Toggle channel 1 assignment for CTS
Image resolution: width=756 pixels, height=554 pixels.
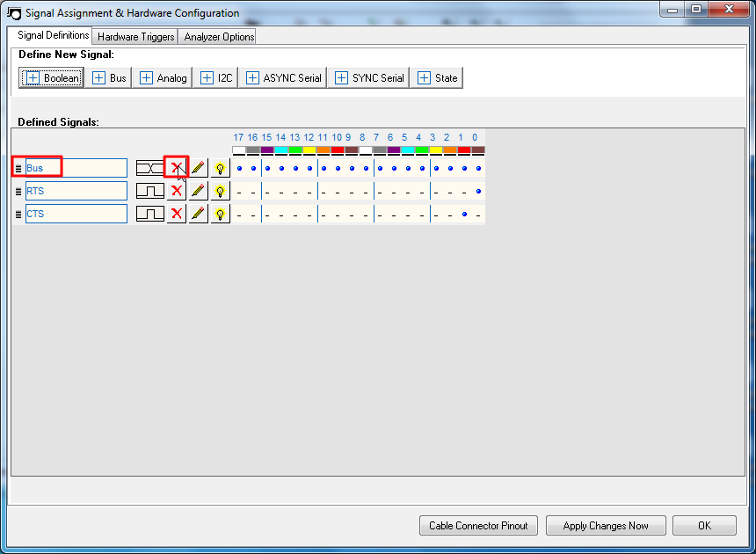pyautogui.click(x=464, y=214)
